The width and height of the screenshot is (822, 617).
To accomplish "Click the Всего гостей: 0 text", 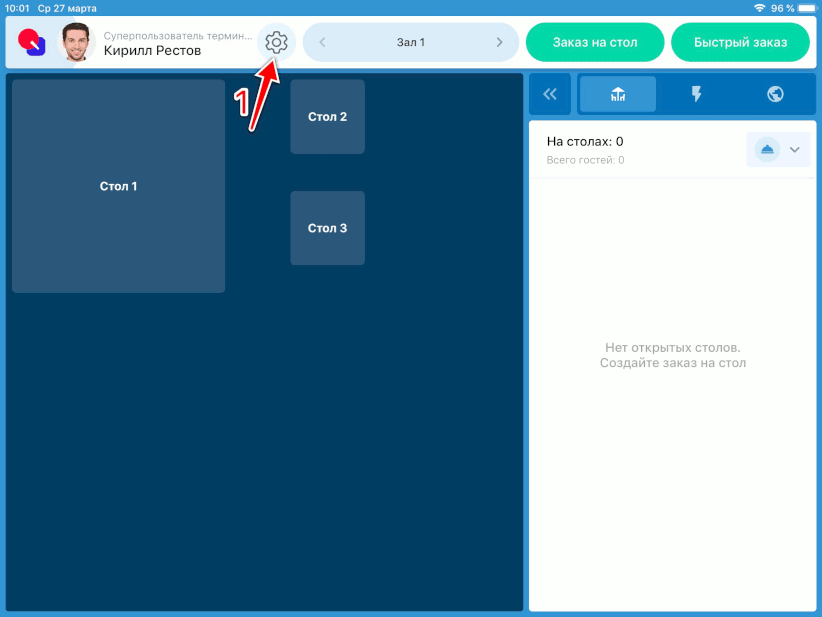I will [x=586, y=160].
